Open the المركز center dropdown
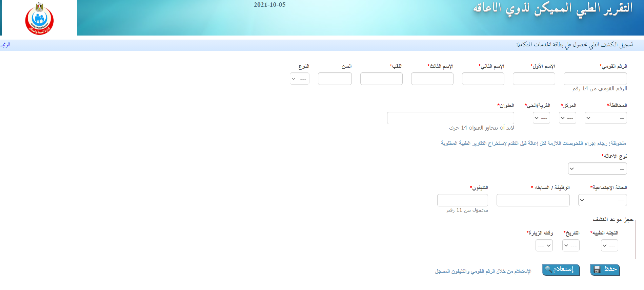Viewport: 644px width, 290px height. pos(567,118)
